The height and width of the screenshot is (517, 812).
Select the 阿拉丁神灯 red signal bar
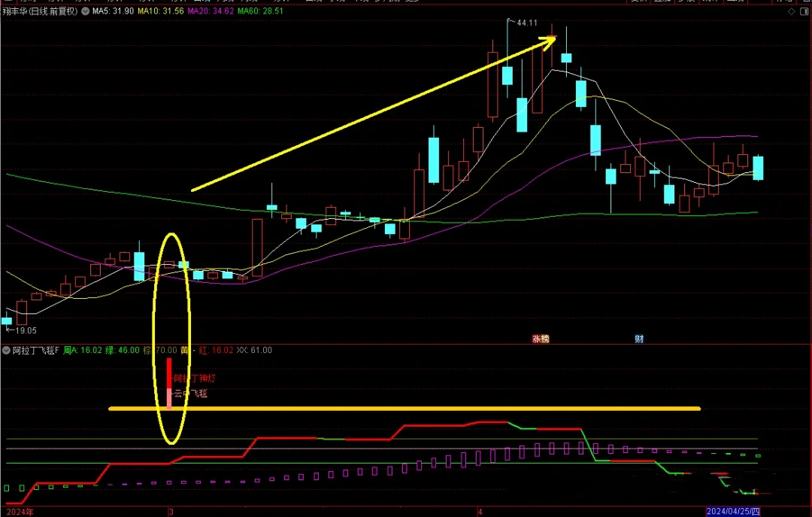pos(169,373)
